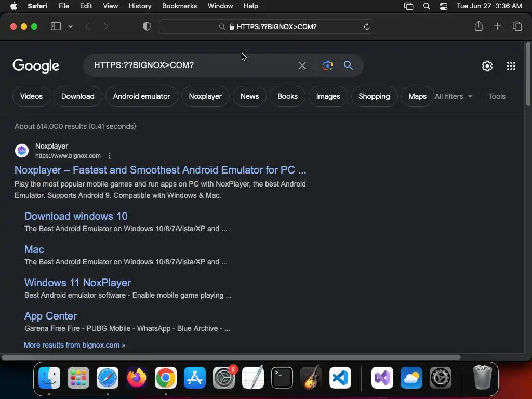The width and height of the screenshot is (532, 399).
Task: Open the Apple menu
Action: pyautogui.click(x=14, y=6)
